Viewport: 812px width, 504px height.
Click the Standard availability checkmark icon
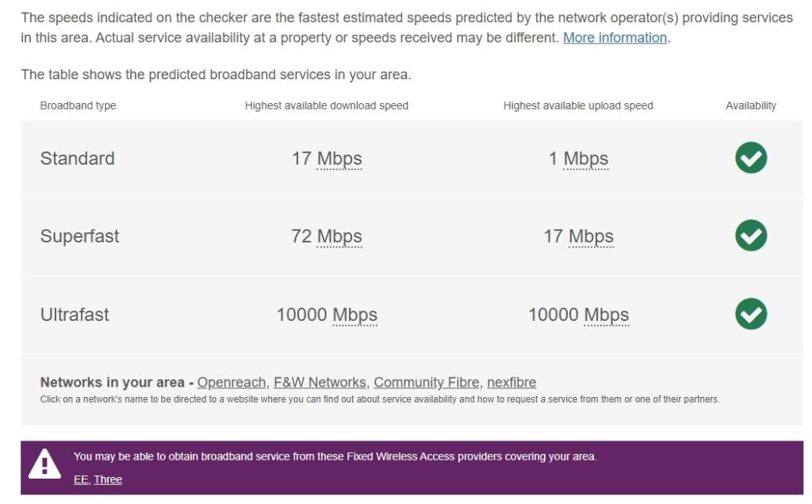750,158
